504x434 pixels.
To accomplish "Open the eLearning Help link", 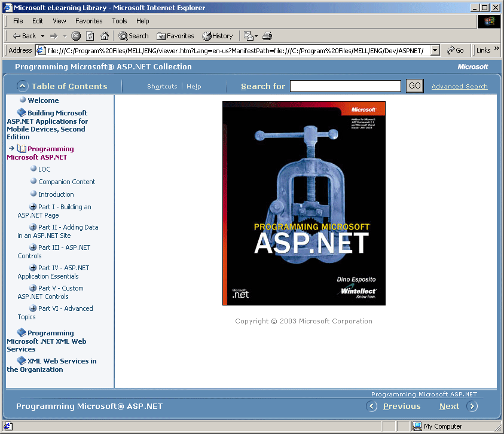I will [194, 87].
